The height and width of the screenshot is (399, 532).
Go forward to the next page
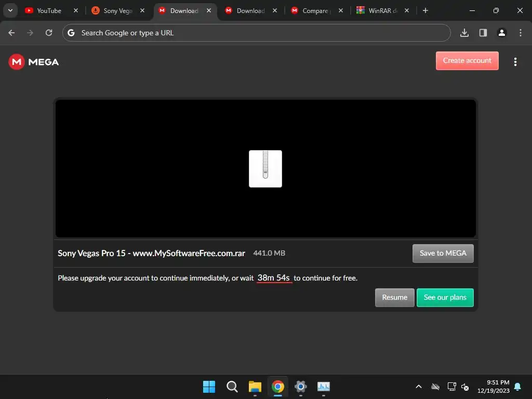pos(30,33)
